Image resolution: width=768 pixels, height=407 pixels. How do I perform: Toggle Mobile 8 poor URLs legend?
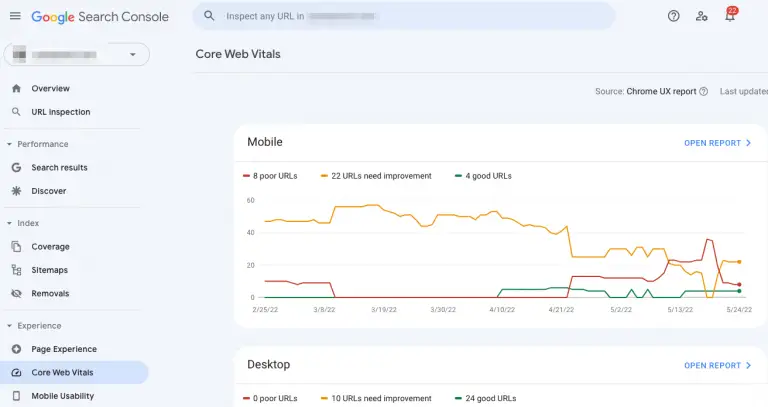pos(270,176)
